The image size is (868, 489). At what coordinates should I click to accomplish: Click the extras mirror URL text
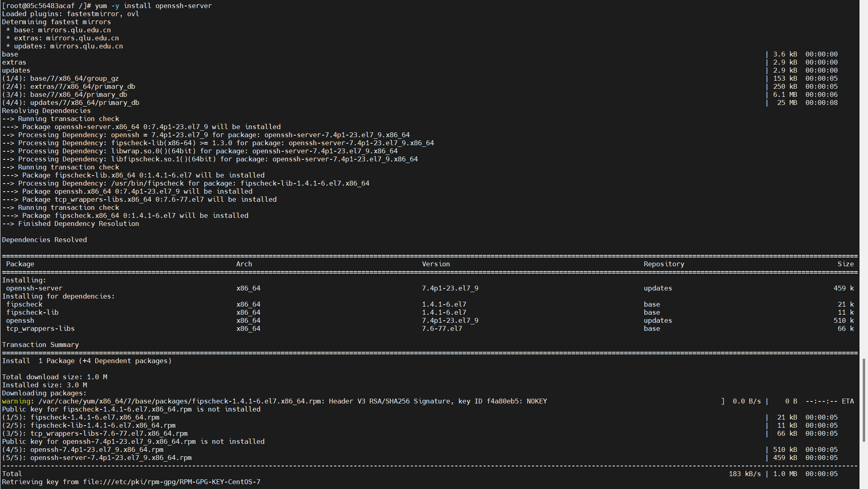(83, 38)
